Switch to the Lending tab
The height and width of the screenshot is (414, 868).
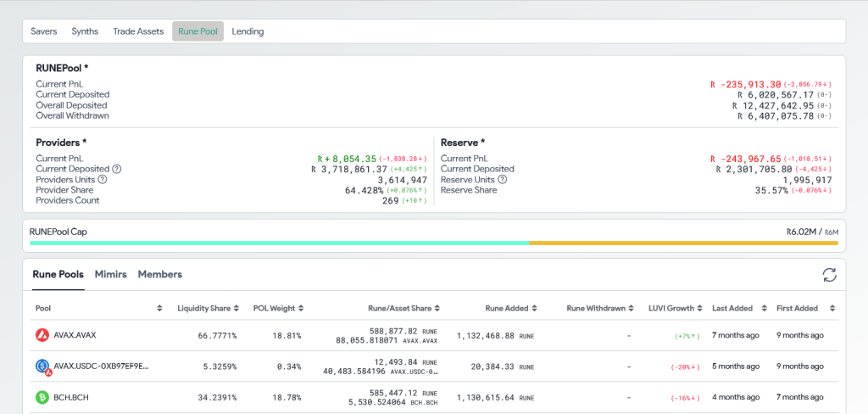(x=248, y=31)
